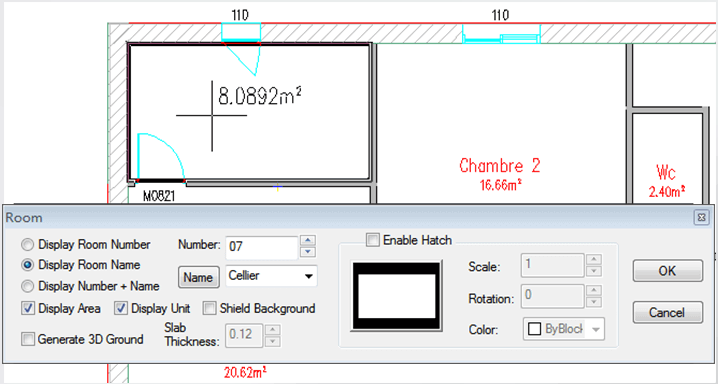
Task: Close the Room dialog
Action: (701, 217)
